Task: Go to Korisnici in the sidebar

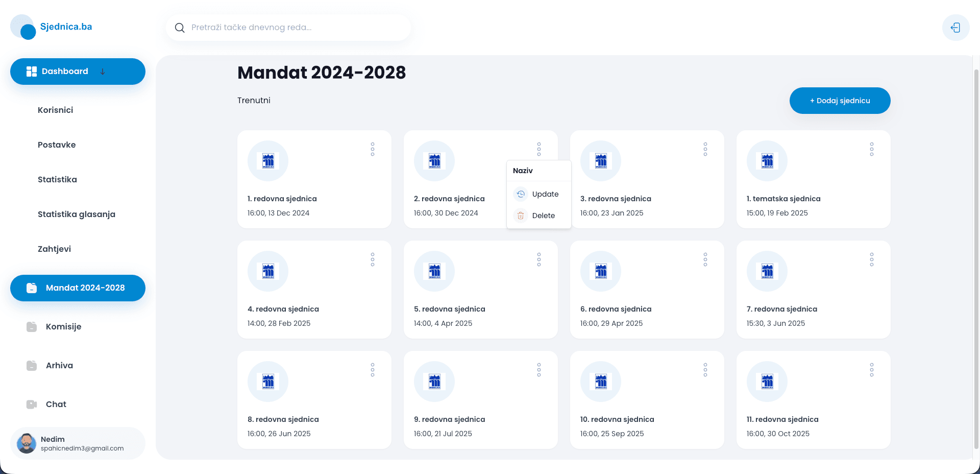Action: pos(55,110)
